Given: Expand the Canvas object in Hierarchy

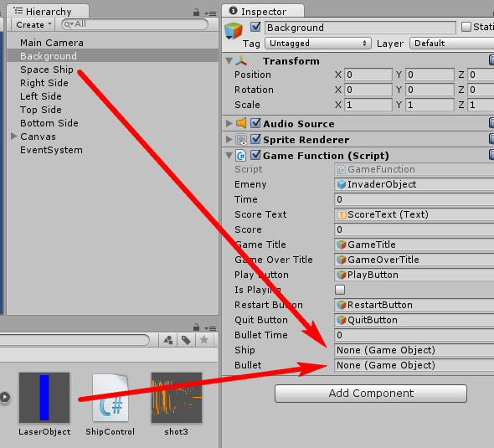Looking at the screenshot, I should tap(14, 136).
